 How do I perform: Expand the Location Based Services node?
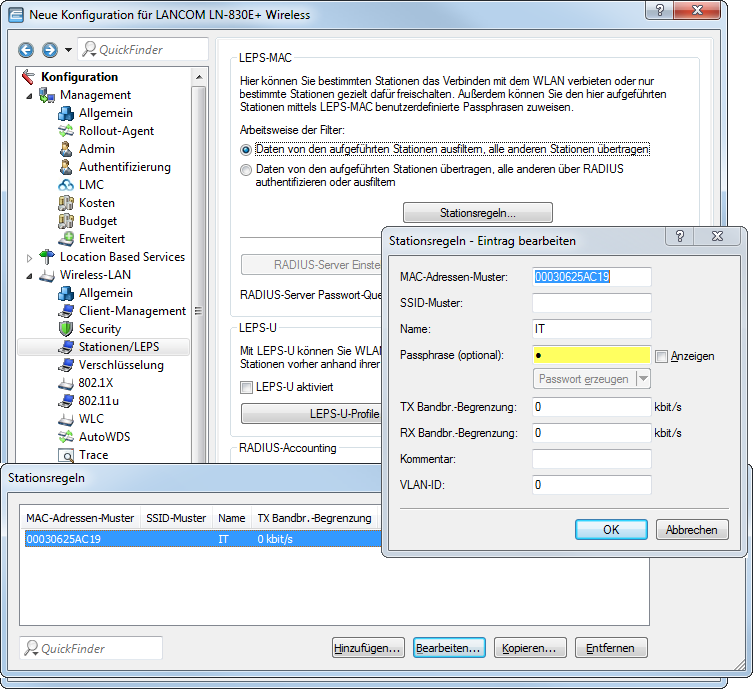point(30,258)
